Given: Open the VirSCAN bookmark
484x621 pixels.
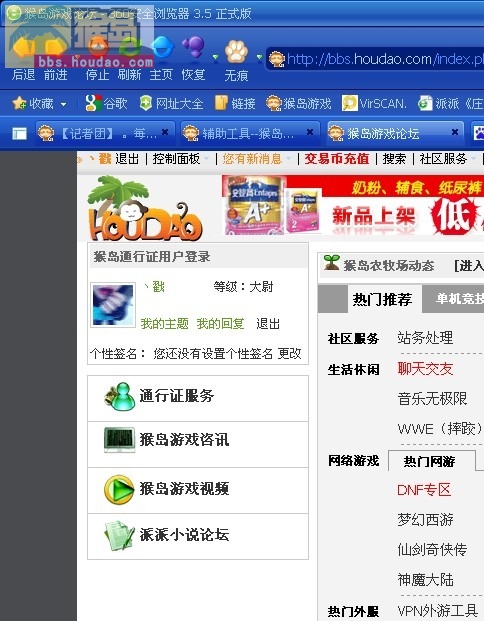Looking at the screenshot, I should [374, 103].
